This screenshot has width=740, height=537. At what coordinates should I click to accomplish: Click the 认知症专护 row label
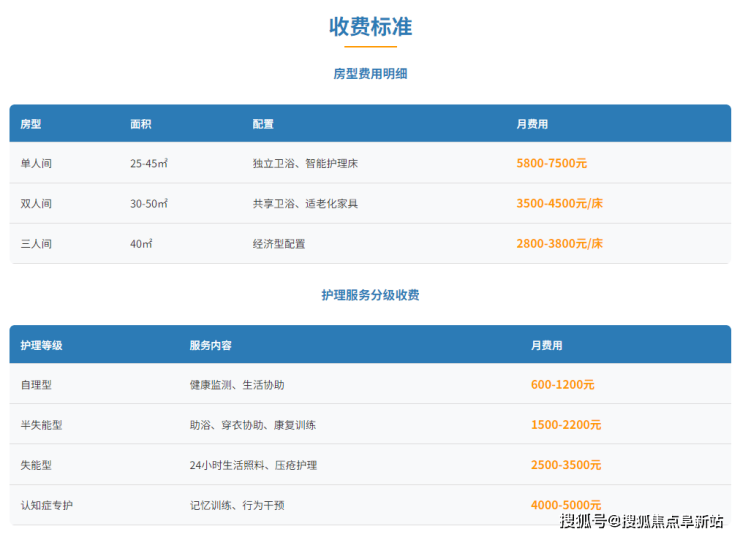[x=47, y=505]
